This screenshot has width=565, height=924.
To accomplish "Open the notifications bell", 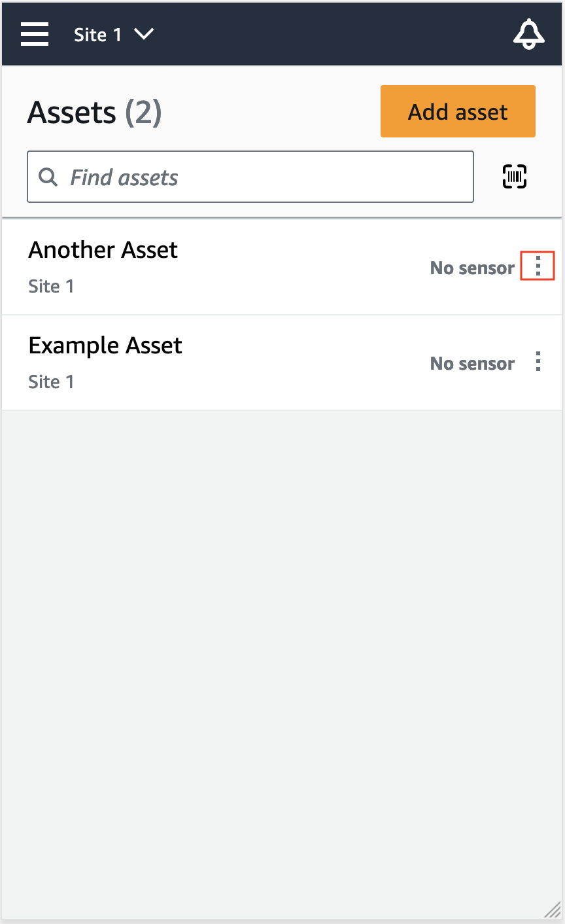I will click(x=529, y=34).
